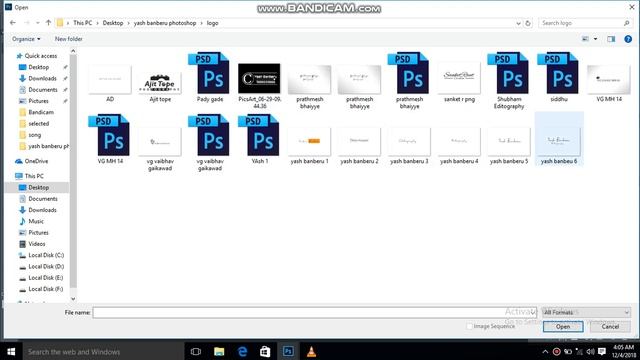
Task: Click the Open button
Action: (563, 327)
